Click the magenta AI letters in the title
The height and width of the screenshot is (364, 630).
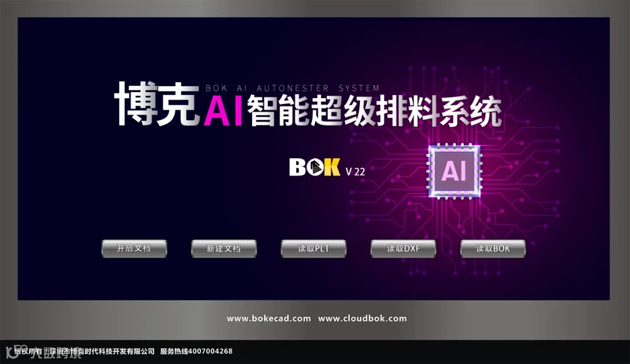point(223,111)
